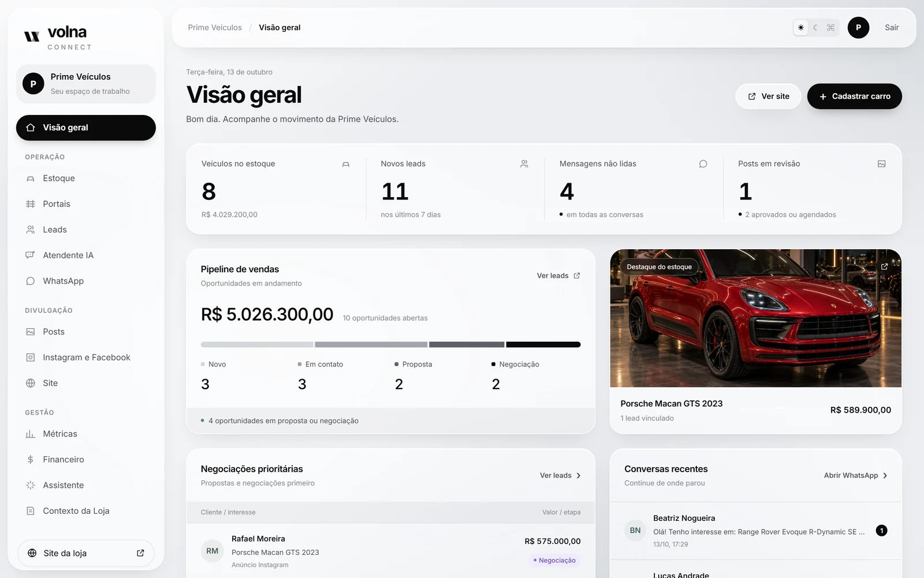
Task: Click chat icon in Mensagens não lidas card
Action: coord(703,164)
